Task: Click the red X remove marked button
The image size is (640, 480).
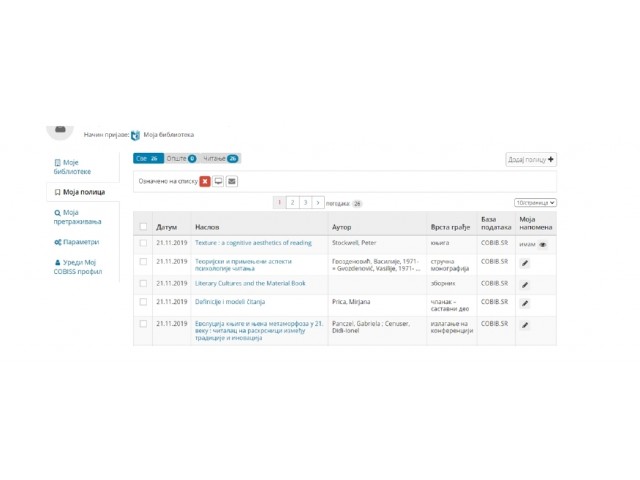Action: 205,181
